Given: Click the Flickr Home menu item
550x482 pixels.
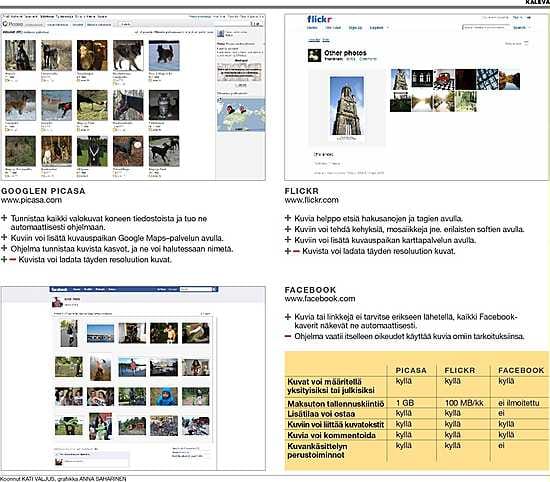Looking at the screenshot, I should (312, 27).
